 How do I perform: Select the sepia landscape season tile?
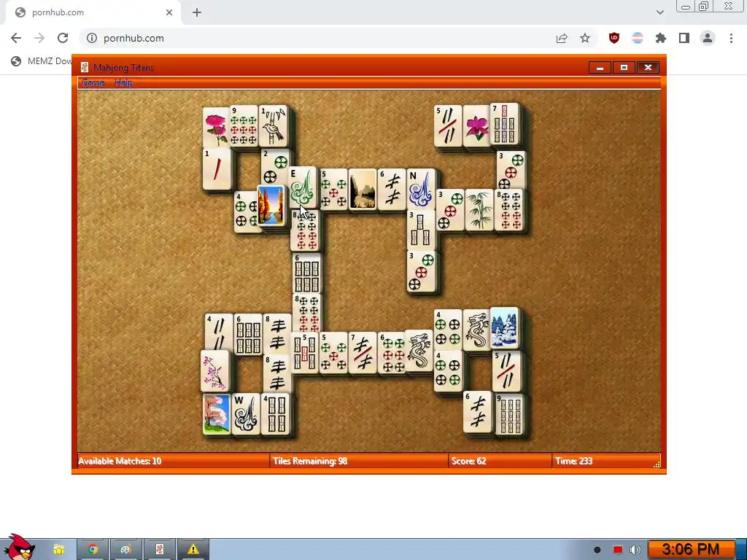[363, 190]
